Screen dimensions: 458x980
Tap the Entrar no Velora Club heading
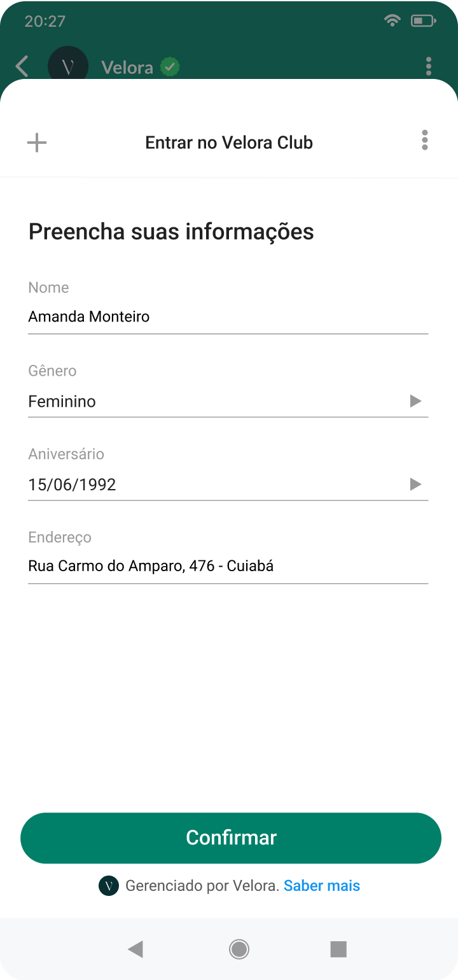click(229, 143)
